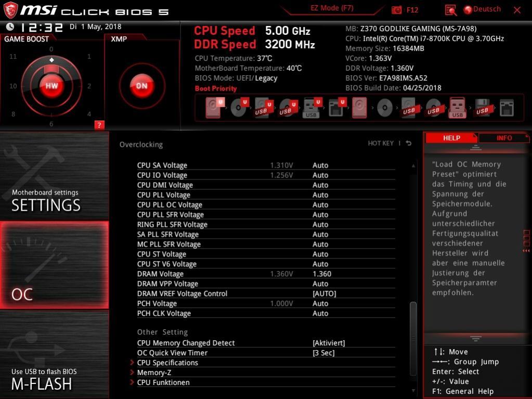Click the Boot Priority label
This screenshot has width=532, height=399.
(x=216, y=88)
